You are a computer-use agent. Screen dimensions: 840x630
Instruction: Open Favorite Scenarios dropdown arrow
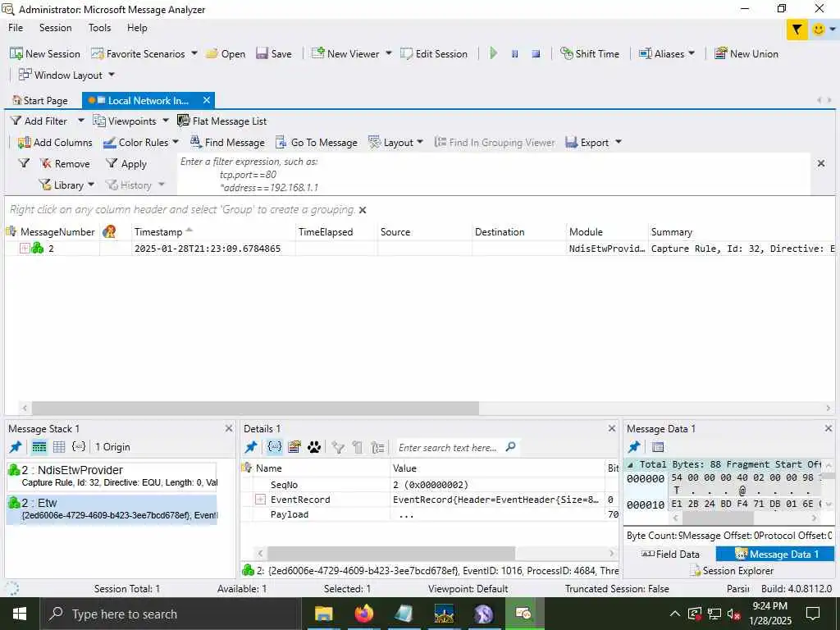click(194, 53)
